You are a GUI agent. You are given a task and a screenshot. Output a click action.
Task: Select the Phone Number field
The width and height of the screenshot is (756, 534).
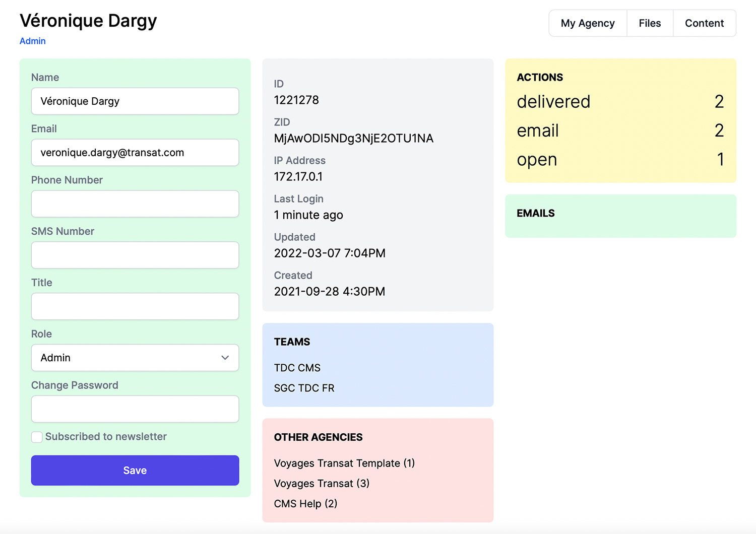point(135,204)
